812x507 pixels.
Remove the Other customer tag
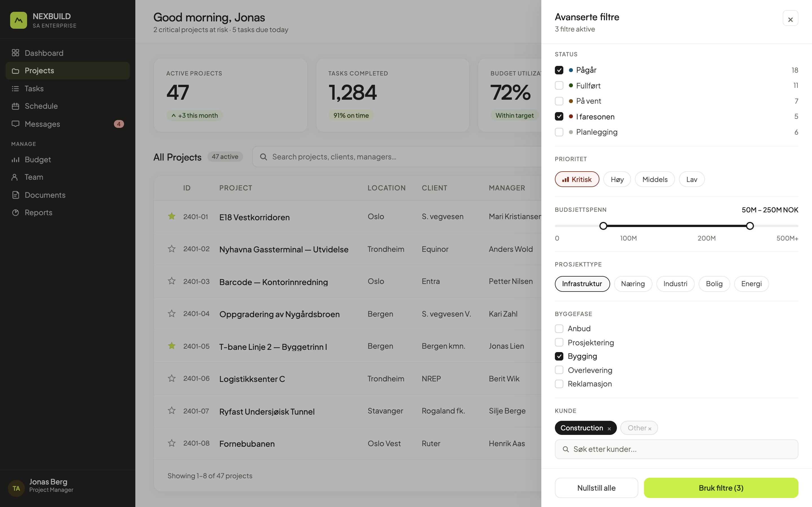pyautogui.click(x=650, y=428)
